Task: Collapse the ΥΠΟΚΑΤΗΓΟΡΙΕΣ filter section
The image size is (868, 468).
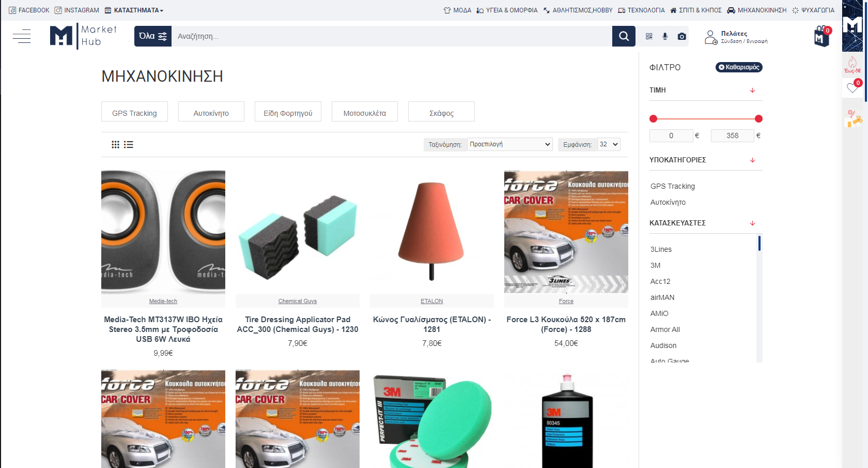Action: [x=706, y=160]
